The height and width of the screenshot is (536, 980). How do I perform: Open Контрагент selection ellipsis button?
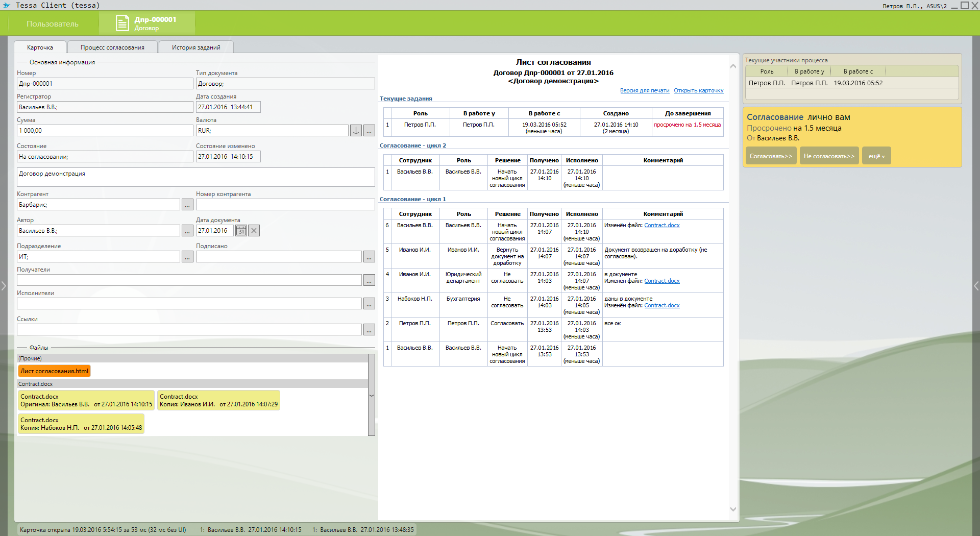(187, 205)
